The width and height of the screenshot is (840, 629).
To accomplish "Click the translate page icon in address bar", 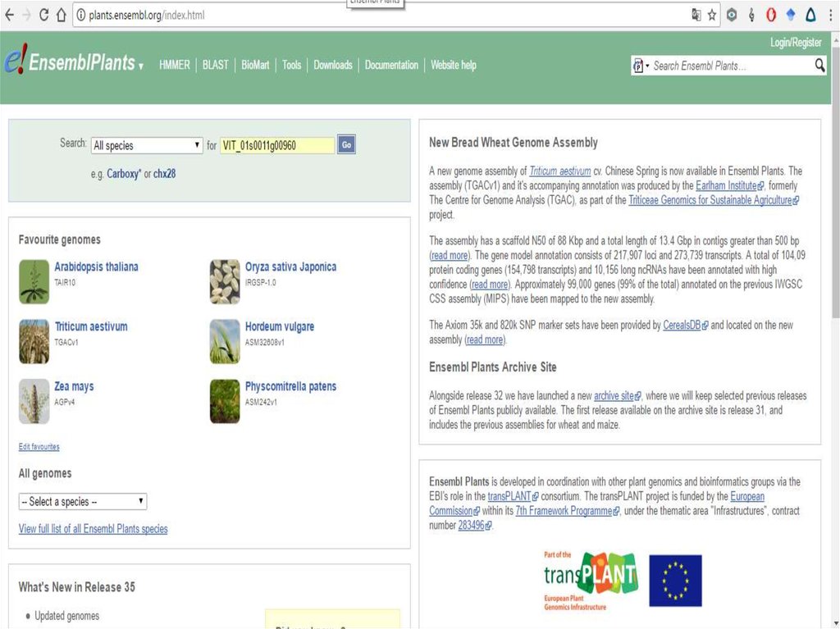I will click(x=696, y=15).
